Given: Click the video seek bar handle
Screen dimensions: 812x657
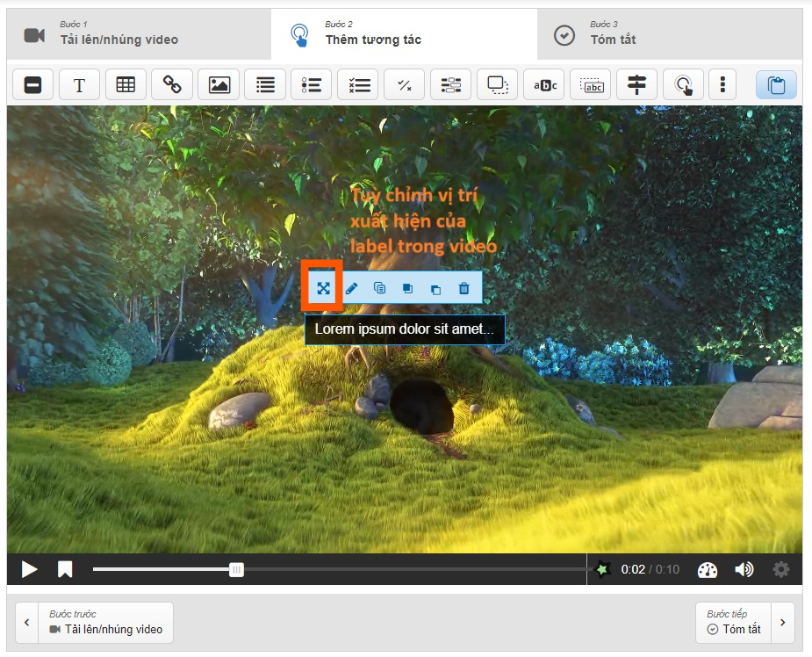Looking at the screenshot, I should (x=236, y=569).
